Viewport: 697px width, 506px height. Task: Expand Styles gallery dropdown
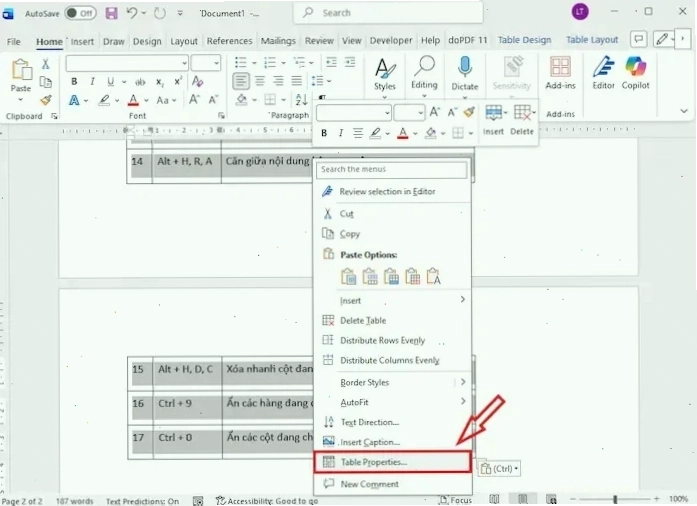pyautogui.click(x=385, y=97)
